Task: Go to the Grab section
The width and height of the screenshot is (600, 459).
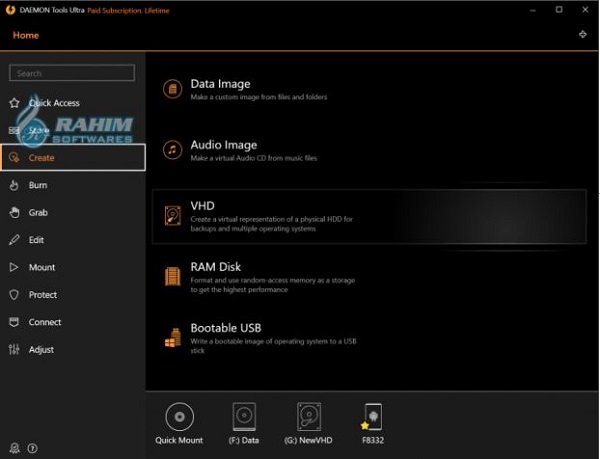Action: [73, 212]
